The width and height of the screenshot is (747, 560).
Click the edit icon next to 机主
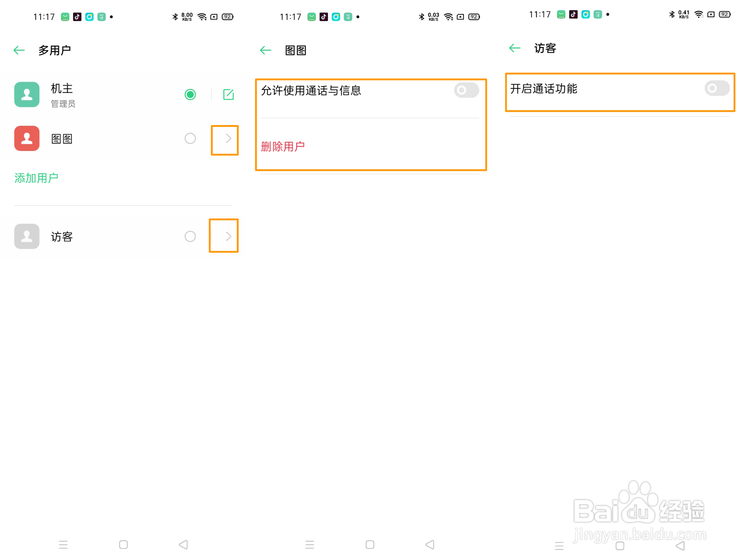pos(228,94)
